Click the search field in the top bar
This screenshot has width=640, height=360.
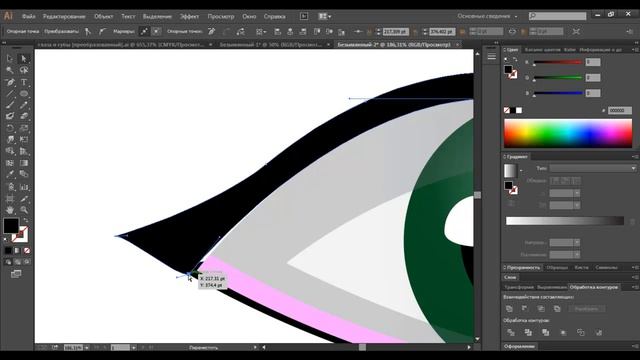558,16
